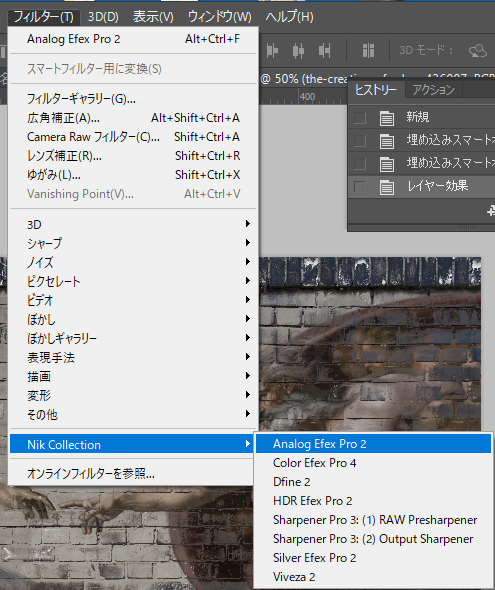The height and width of the screenshot is (590, 495).
Task: Open ゆがみ(L)... filter
Action: [x=133, y=175]
